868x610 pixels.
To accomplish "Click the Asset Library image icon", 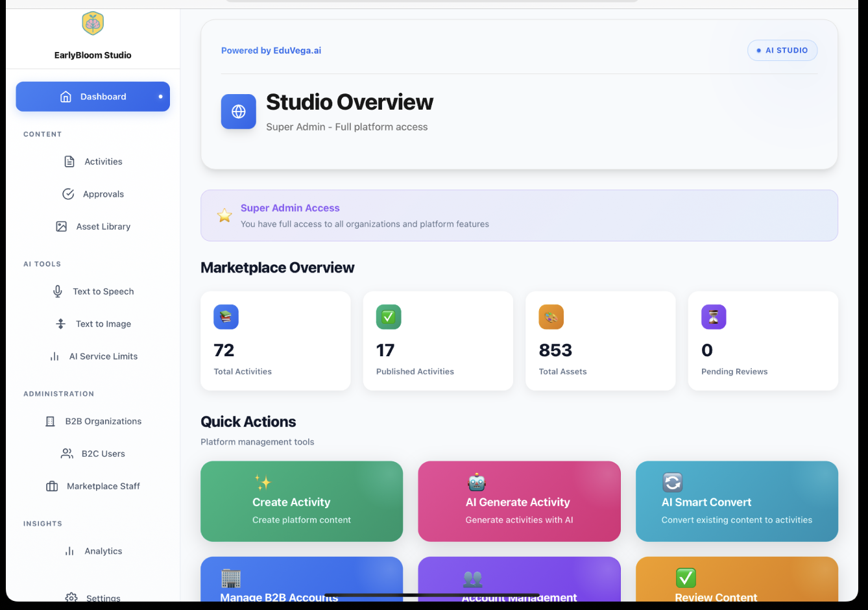I will pos(62,226).
